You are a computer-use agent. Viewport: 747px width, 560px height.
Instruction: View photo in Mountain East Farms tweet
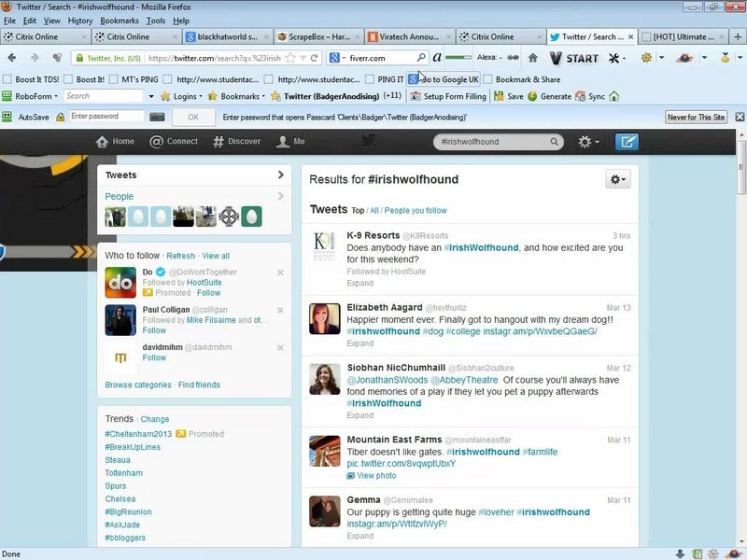pyautogui.click(x=371, y=476)
